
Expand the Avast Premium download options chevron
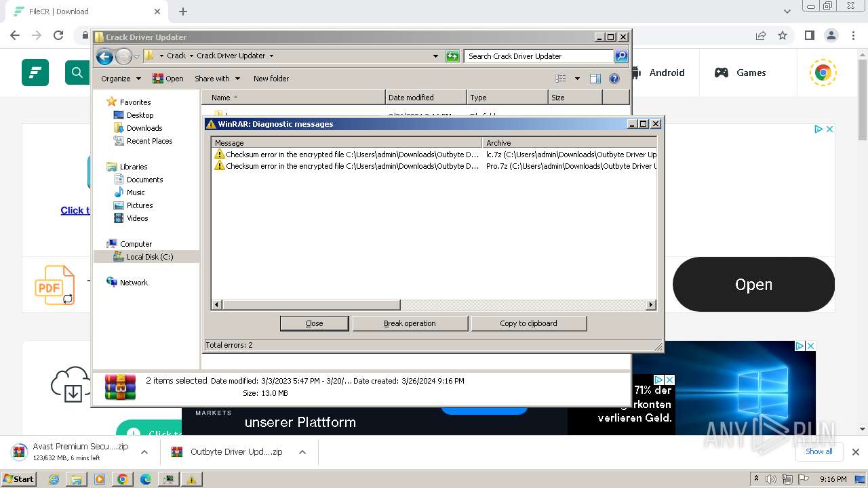(x=144, y=452)
